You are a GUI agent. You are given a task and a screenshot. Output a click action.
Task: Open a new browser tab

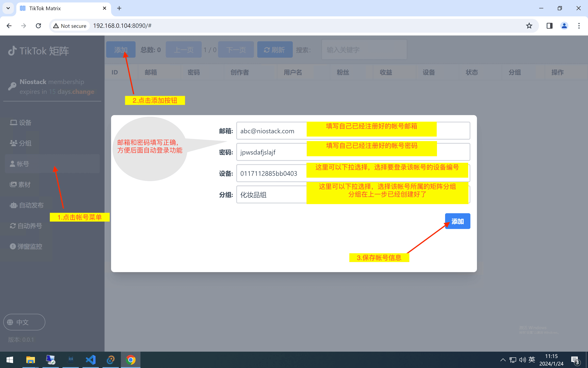[119, 8]
